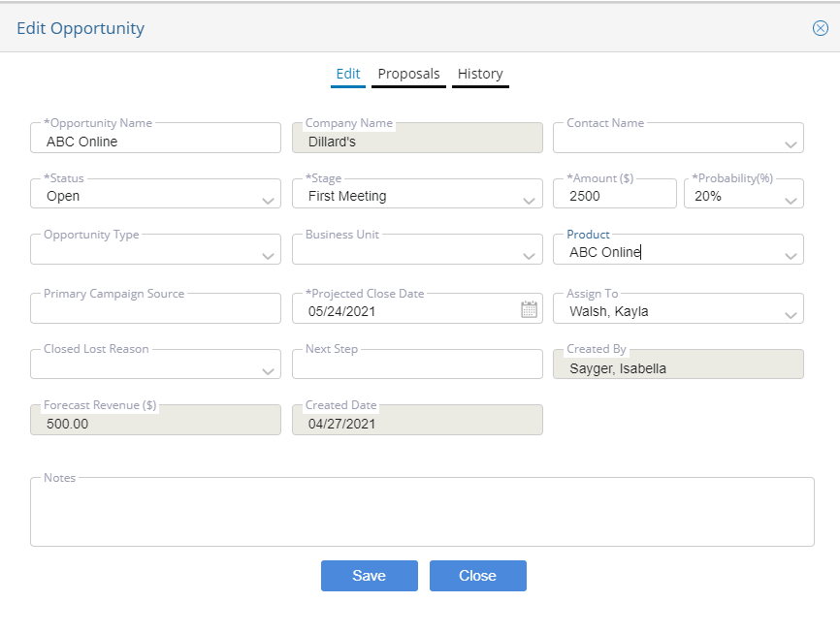840x634 pixels.
Task: Click into the Amount ($) field
Action: (x=615, y=194)
